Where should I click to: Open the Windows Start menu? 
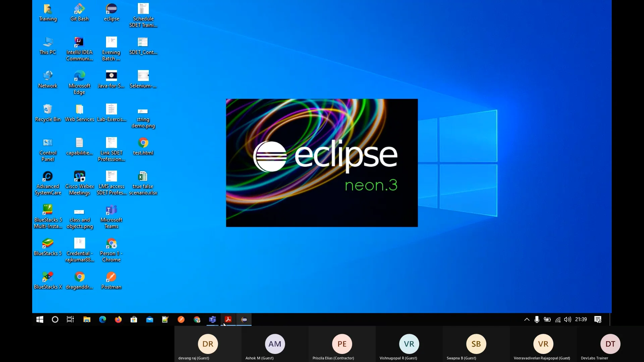[40, 319]
